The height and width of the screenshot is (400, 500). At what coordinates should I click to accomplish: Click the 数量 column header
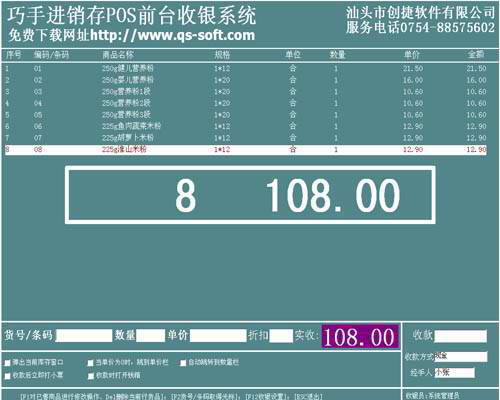click(x=337, y=55)
